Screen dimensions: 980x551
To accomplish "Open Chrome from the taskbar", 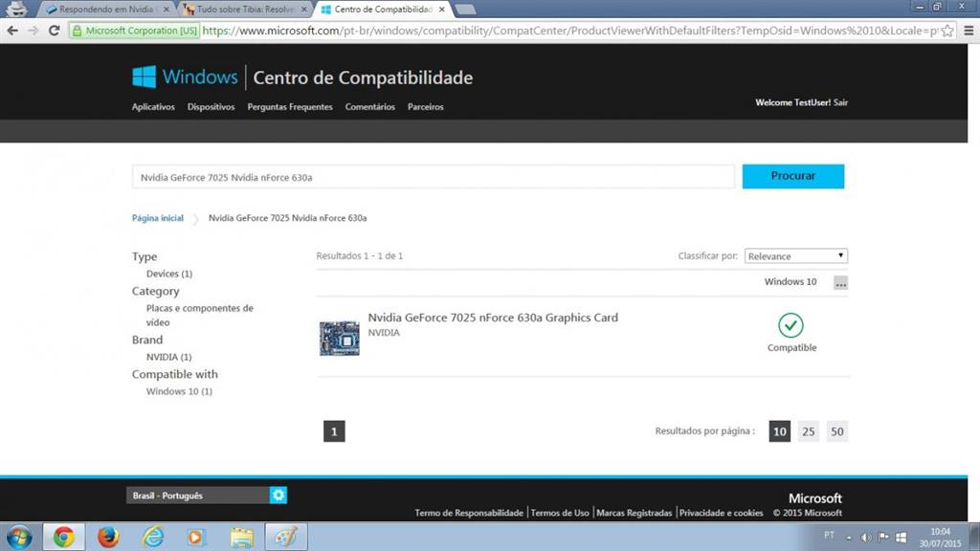I will coord(63,537).
